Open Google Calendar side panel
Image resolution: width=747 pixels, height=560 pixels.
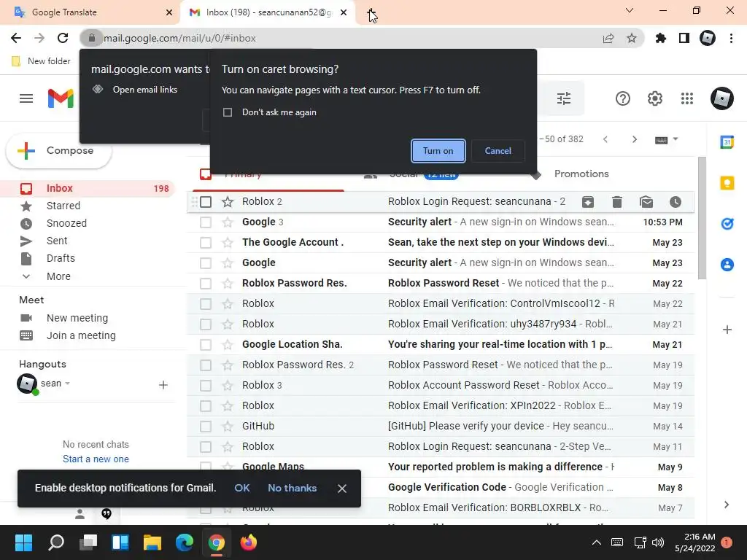click(727, 141)
